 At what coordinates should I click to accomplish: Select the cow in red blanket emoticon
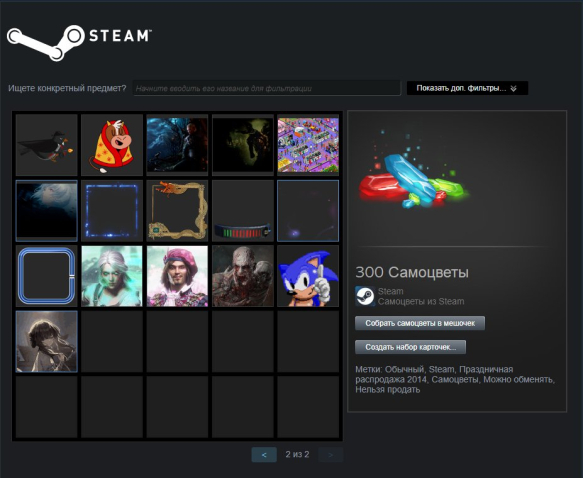[x=112, y=145]
